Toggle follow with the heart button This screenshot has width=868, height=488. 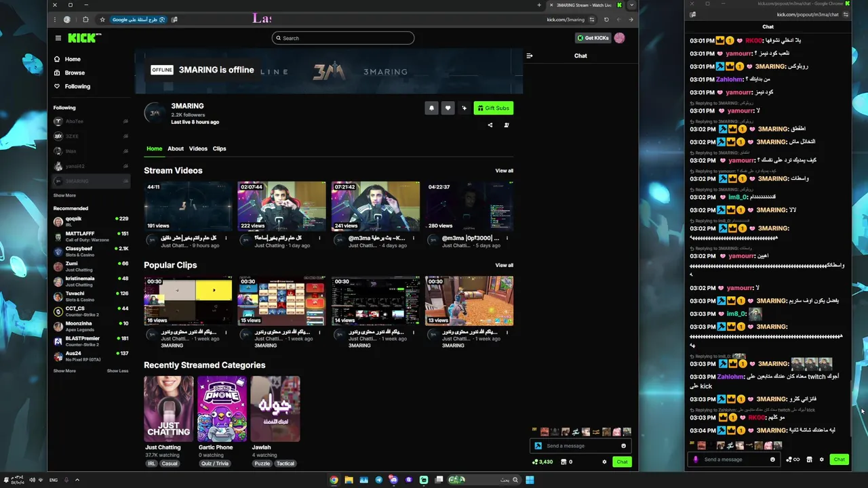pyautogui.click(x=448, y=108)
